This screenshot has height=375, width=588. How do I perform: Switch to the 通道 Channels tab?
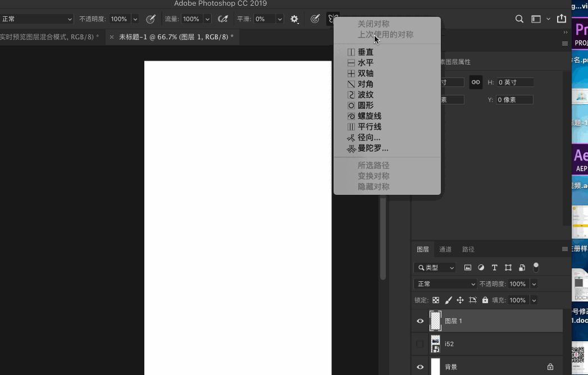[x=445, y=249]
